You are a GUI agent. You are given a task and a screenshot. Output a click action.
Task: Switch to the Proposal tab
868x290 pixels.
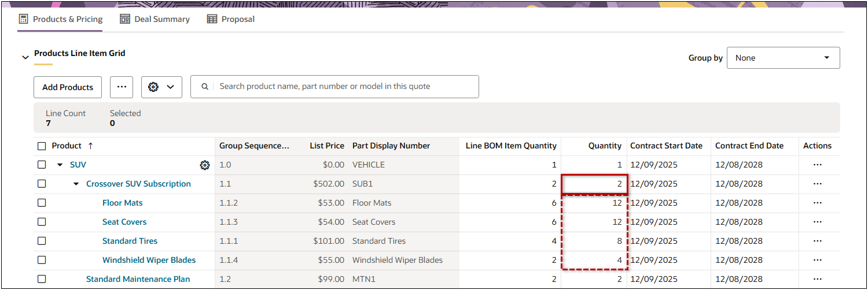click(231, 19)
